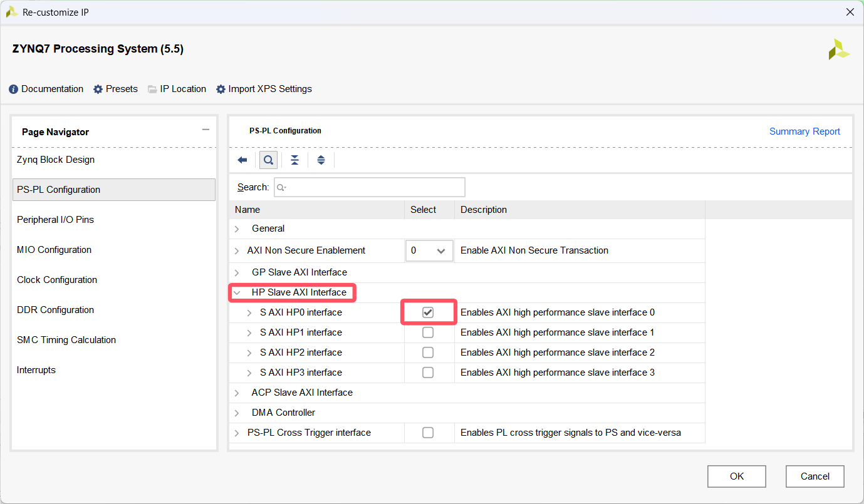The height and width of the screenshot is (504, 864).
Task: Enable the S AXI HP2 interface checkbox
Action: [x=428, y=352]
